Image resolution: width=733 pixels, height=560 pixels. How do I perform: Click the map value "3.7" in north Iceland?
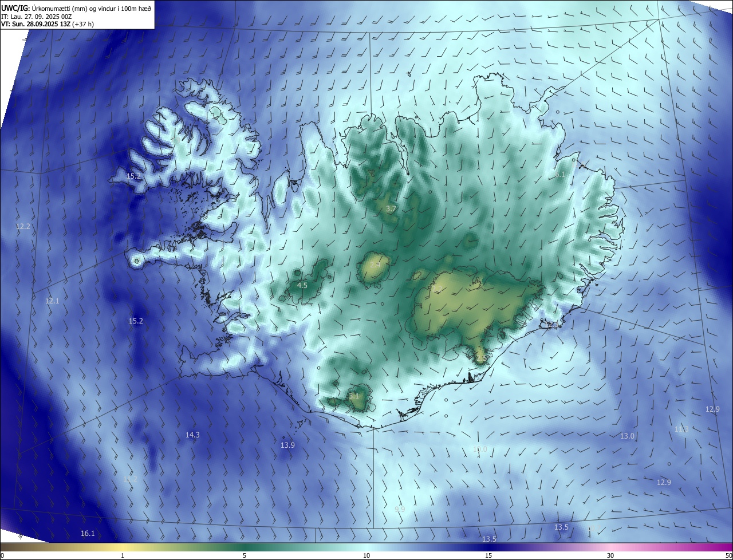(391, 209)
